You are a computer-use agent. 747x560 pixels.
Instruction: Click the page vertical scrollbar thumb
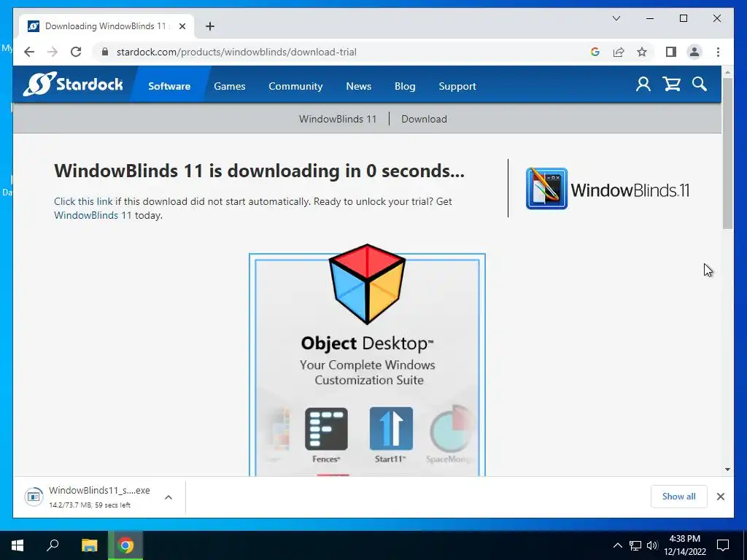727,153
